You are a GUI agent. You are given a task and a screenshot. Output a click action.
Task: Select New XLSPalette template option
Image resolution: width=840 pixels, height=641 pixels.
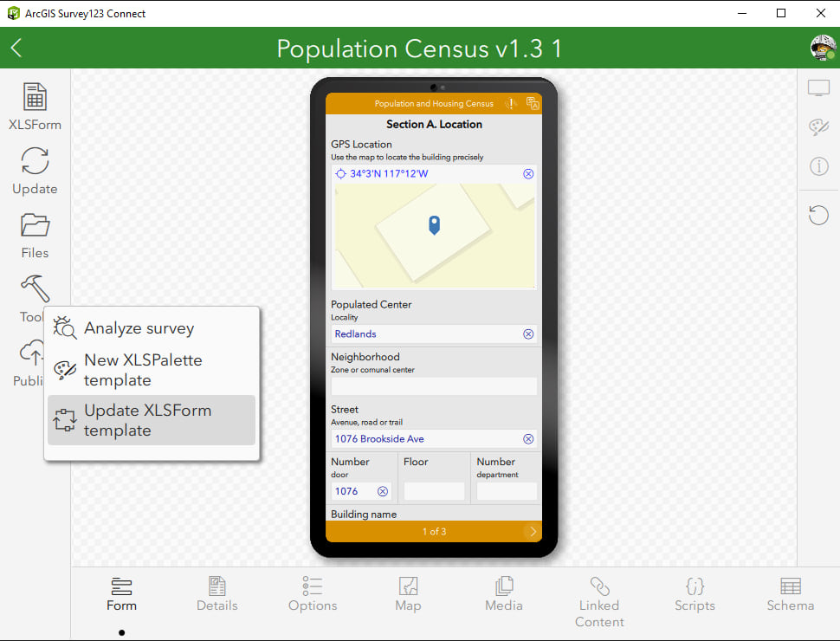[x=143, y=370]
